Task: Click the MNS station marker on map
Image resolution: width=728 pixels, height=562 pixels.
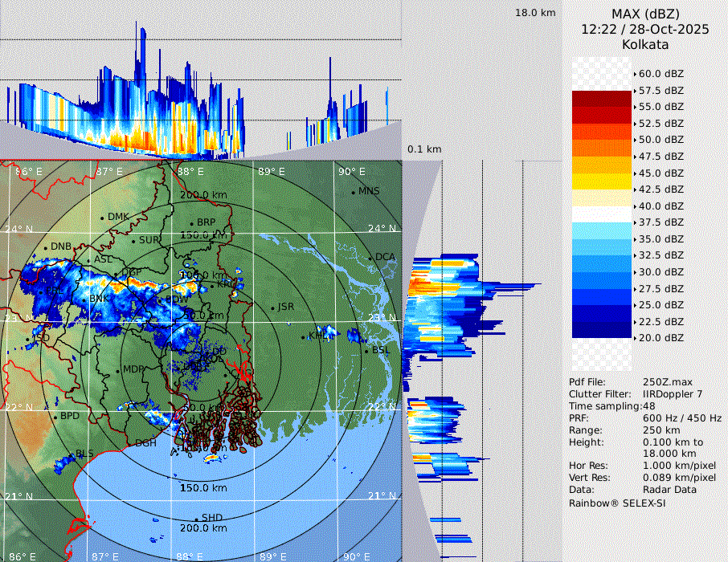Action: pyautogui.click(x=353, y=192)
